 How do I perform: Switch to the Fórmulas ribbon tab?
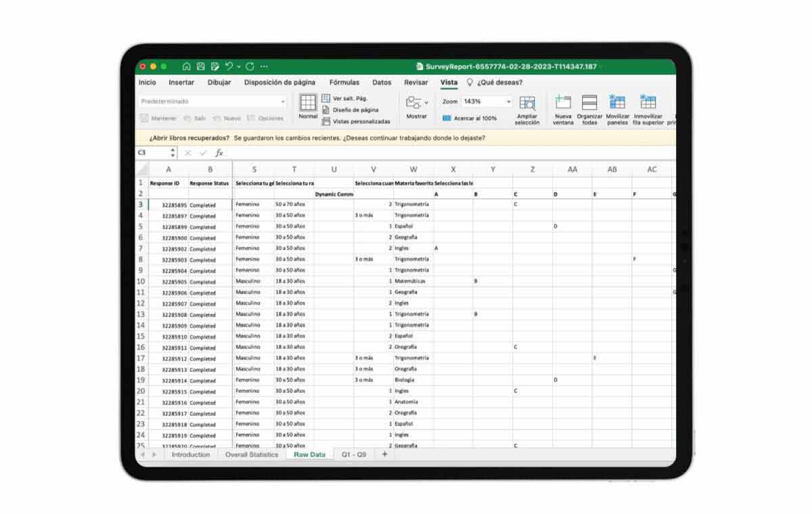point(344,82)
